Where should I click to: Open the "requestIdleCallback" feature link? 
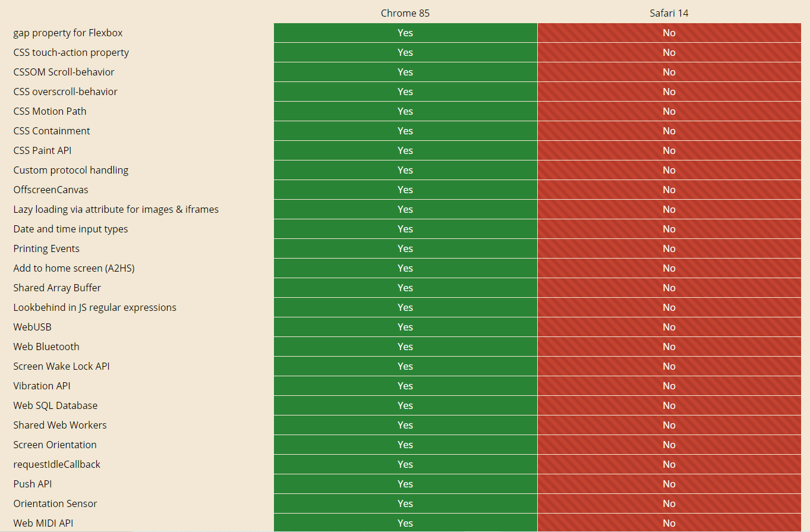(x=56, y=464)
